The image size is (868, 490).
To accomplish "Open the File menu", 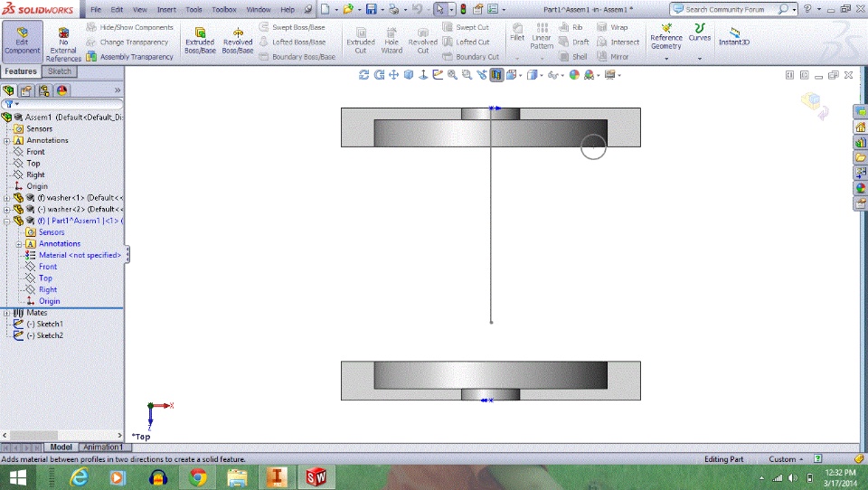I will click(96, 9).
